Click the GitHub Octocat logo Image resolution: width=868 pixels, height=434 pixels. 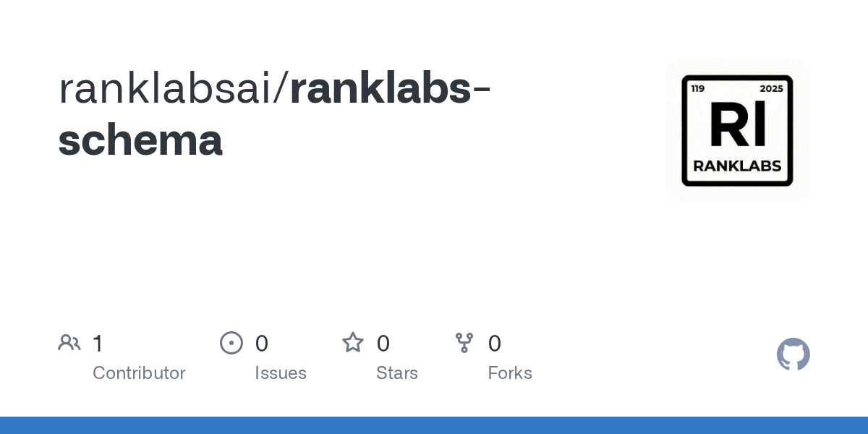pyautogui.click(x=793, y=354)
